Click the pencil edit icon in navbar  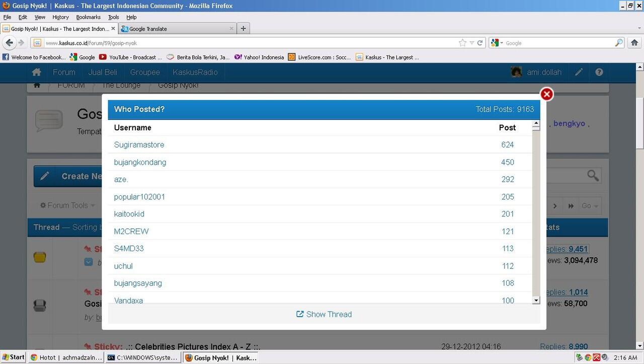tap(579, 72)
